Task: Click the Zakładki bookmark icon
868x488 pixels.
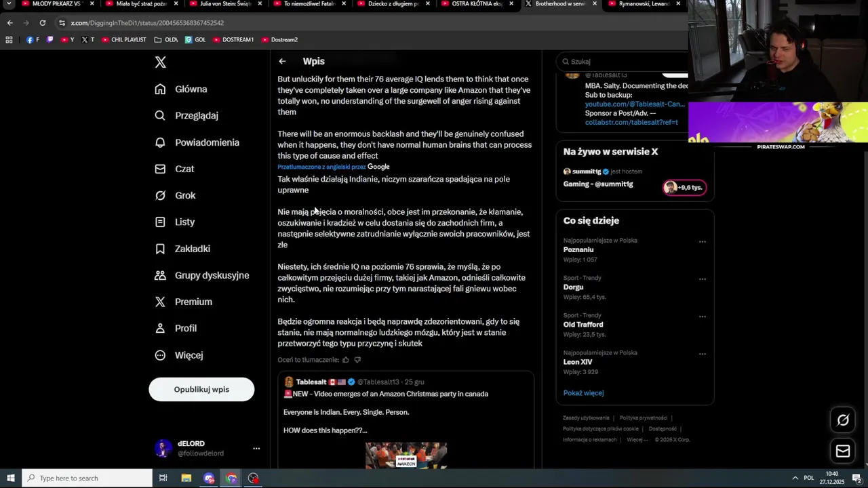Action: click(160, 249)
